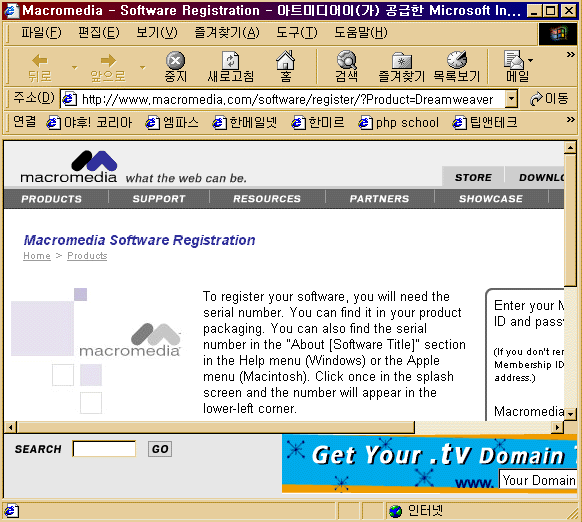Open the 파일(F) menu

[x=41, y=33]
